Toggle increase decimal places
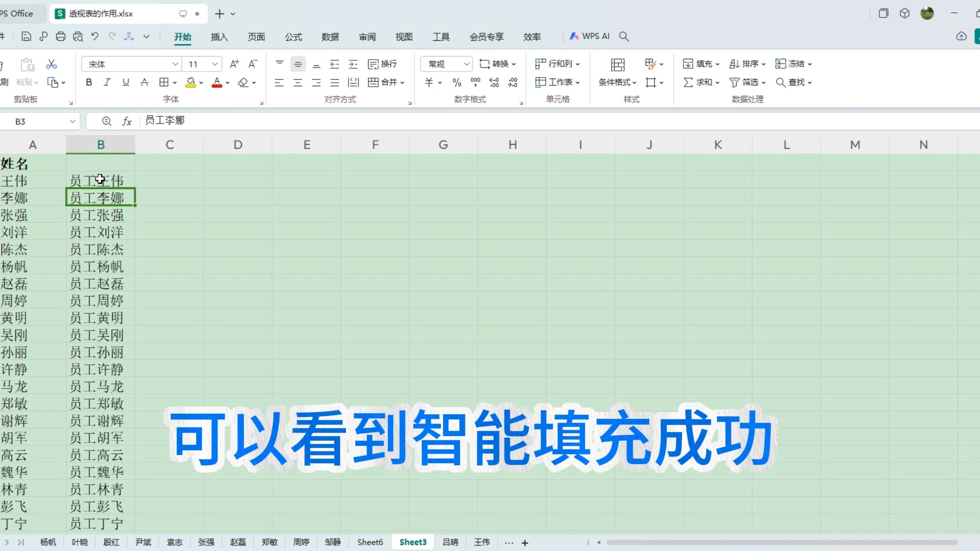The height and width of the screenshot is (551, 980). click(x=494, y=82)
